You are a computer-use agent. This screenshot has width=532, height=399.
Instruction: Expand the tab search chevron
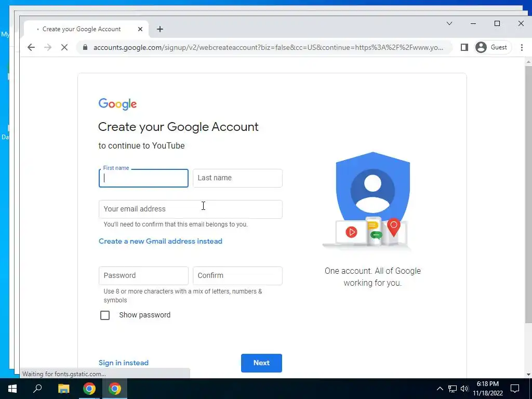449,23
